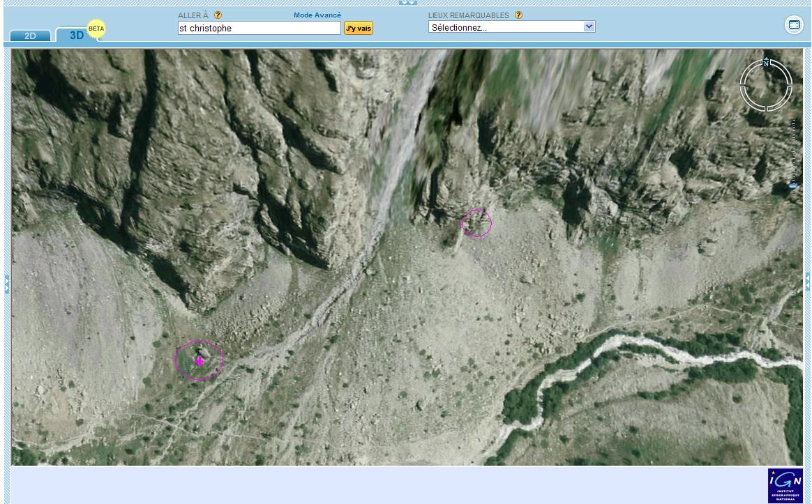Switch to the 2D map tab
This screenshot has width=812, height=504.
point(30,36)
